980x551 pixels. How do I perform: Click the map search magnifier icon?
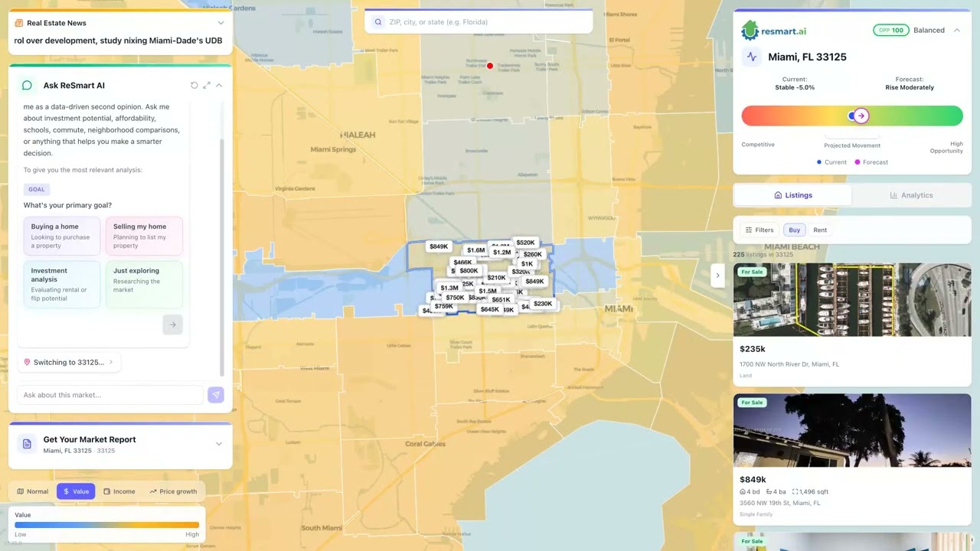[x=378, y=22]
